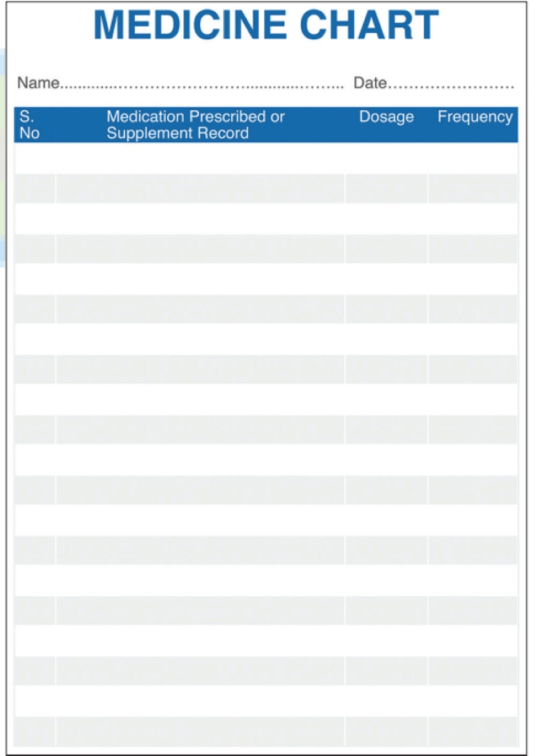
Task: Click second row's gray Dosage cell
Action: tap(387, 188)
